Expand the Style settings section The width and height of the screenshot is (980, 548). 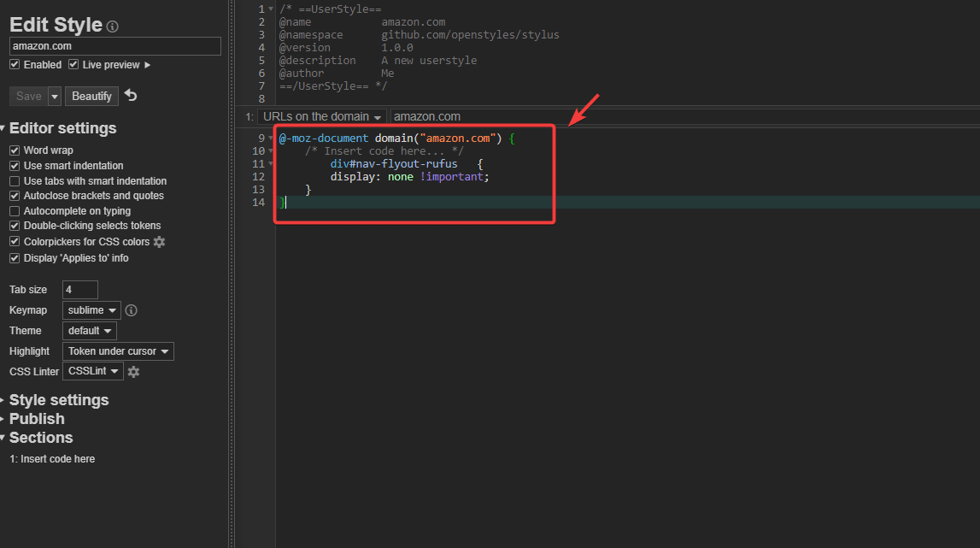59,400
